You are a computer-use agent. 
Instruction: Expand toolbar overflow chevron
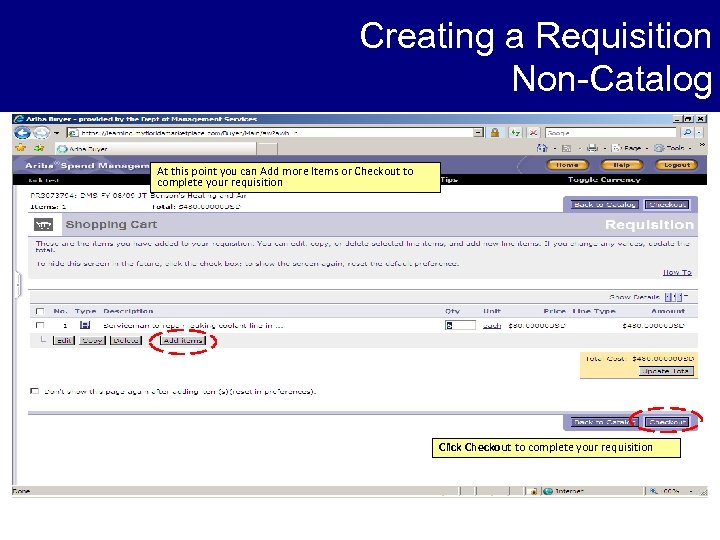[x=702, y=145]
